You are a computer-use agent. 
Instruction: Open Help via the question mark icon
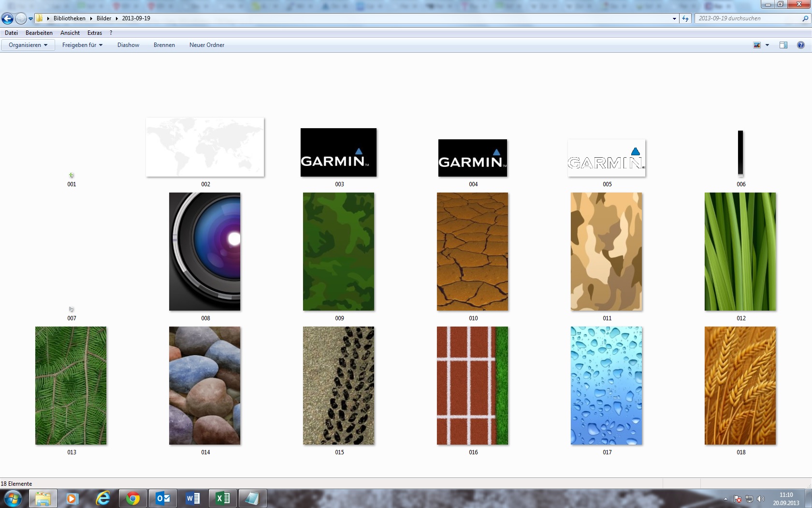point(801,45)
